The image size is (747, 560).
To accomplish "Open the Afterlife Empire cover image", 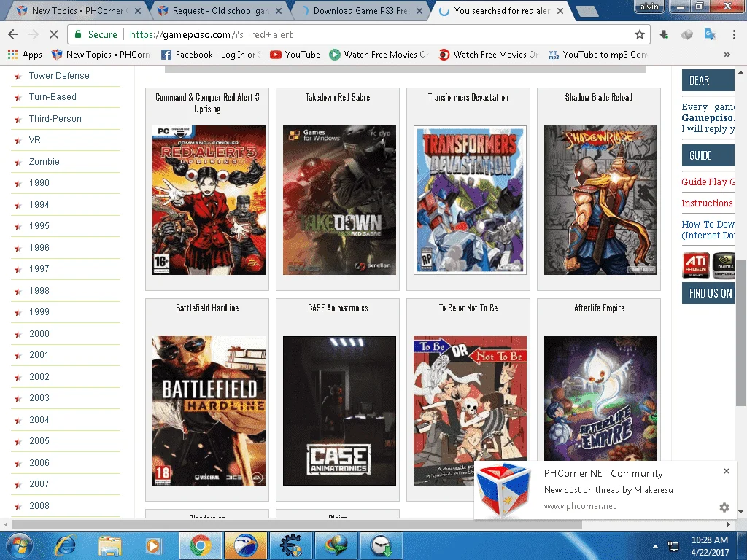I will point(600,398).
